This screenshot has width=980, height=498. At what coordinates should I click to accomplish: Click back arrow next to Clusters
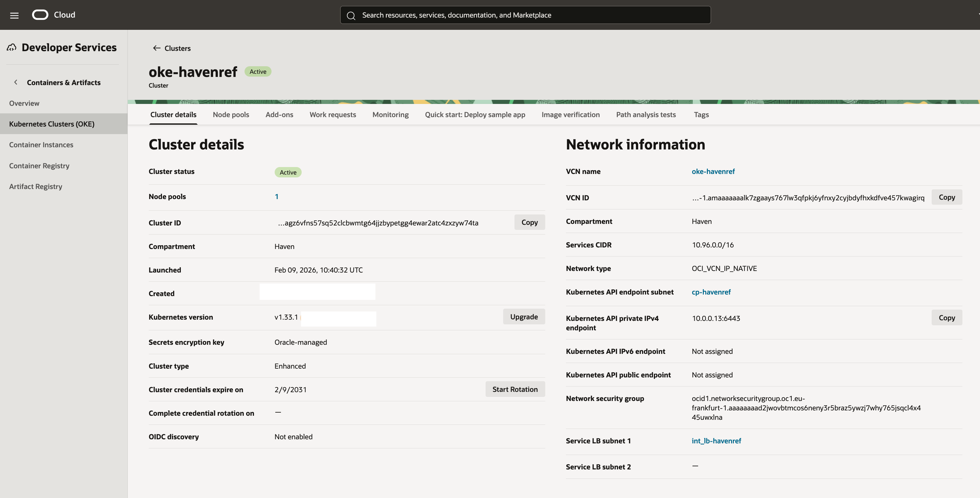click(x=156, y=48)
